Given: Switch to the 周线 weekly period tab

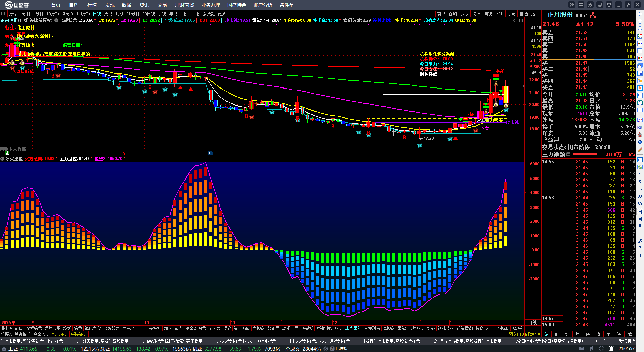Looking at the screenshot, I should (x=108, y=14).
